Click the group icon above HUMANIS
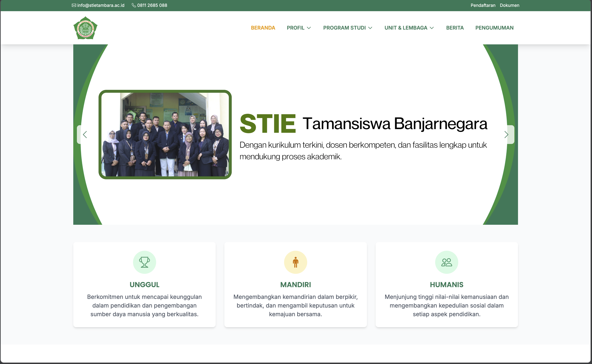Viewport: 592px width, 364px height. 447,262
